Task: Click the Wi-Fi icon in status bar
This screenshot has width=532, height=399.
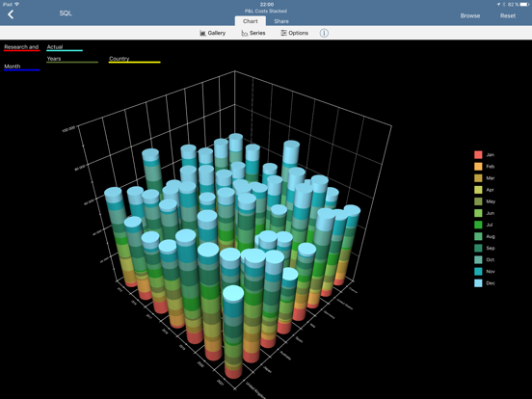Action: click(17, 4)
